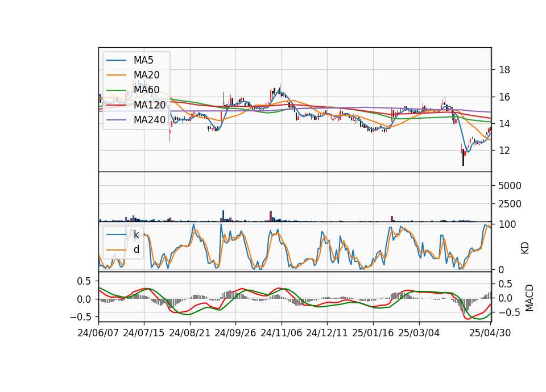The width and height of the screenshot is (546, 392).
Task: Click the 24/12/11 date label
Action: pyautogui.click(x=327, y=333)
